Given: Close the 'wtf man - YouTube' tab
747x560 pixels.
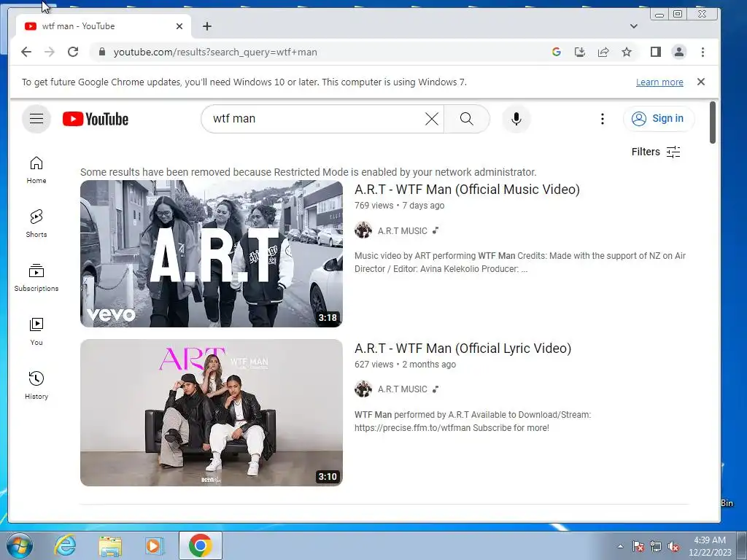Looking at the screenshot, I should 179,26.
